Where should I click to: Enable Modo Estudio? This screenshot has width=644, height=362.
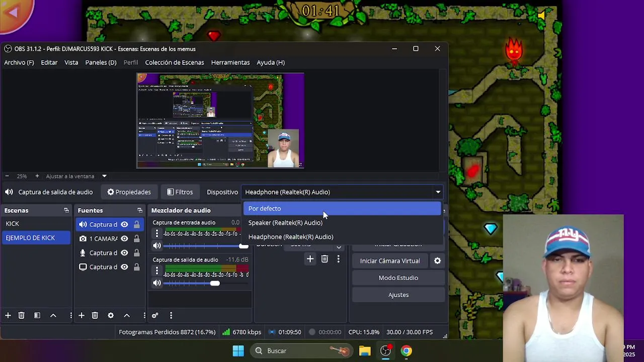398,278
